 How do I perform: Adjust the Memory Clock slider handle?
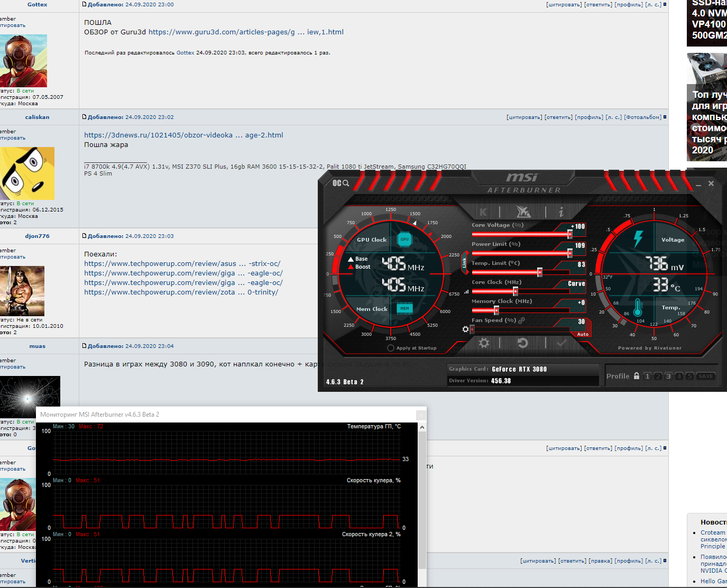(496, 310)
